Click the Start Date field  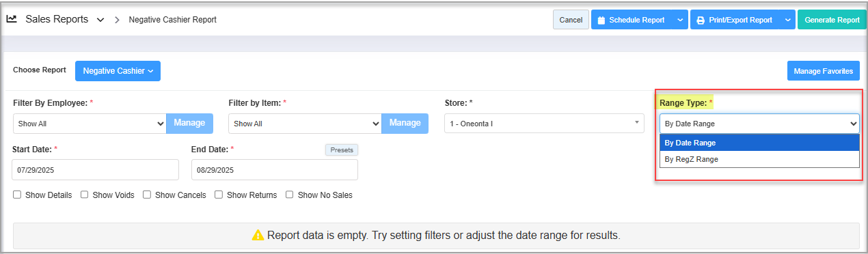click(x=96, y=170)
